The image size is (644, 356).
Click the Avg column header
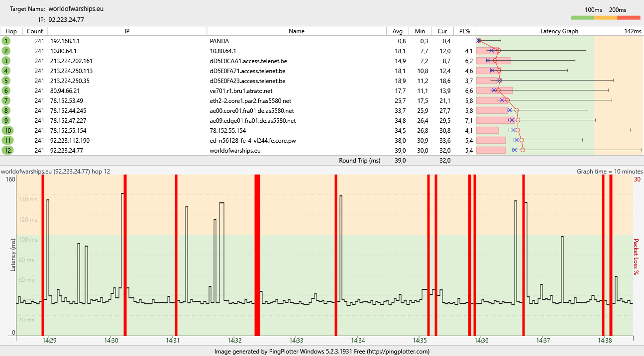pyautogui.click(x=398, y=31)
